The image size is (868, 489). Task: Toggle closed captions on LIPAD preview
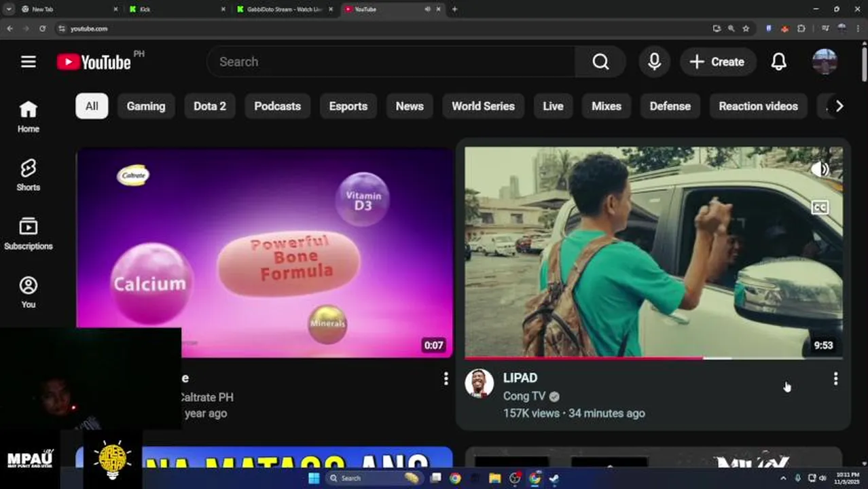[x=820, y=207]
